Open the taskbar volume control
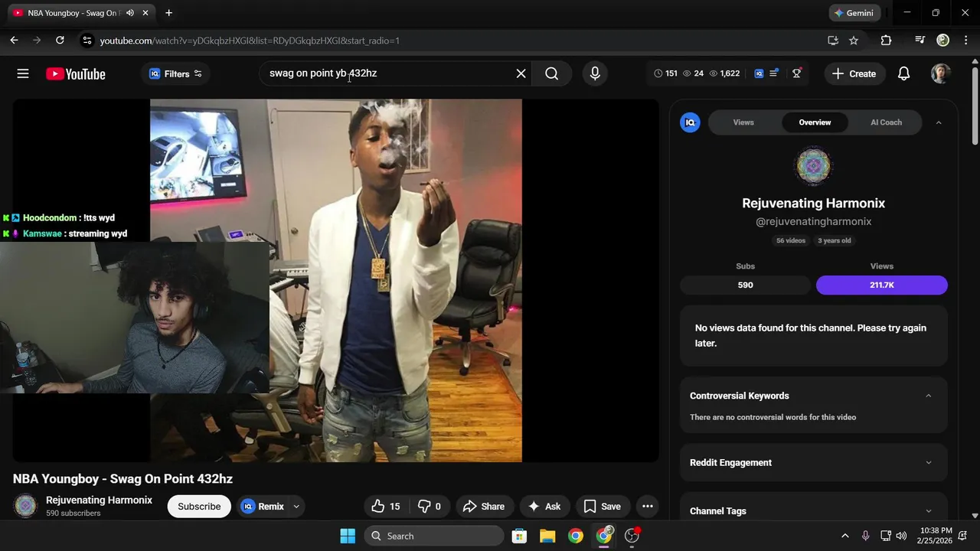Image resolution: width=980 pixels, height=551 pixels. (x=901, y=536)
